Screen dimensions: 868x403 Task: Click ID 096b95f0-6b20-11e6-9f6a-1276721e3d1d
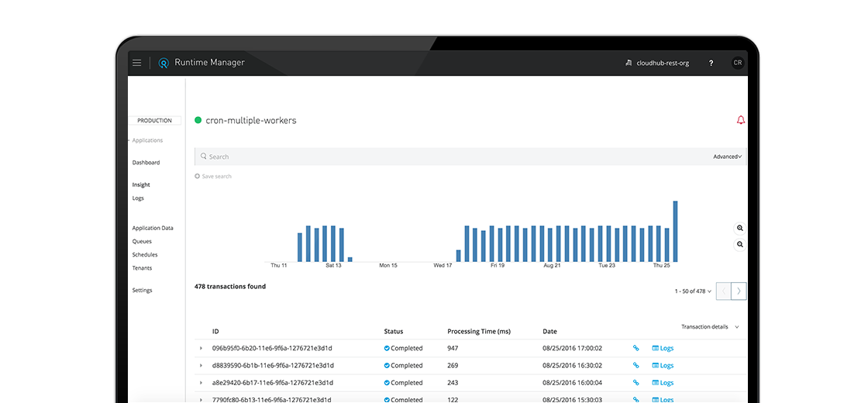(x=272, y=349)
